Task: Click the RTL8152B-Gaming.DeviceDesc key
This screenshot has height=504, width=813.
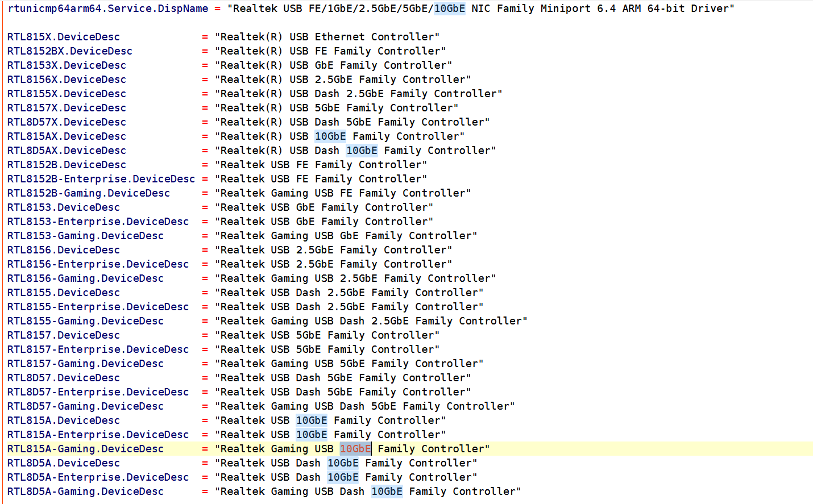Action: [89, 193]
